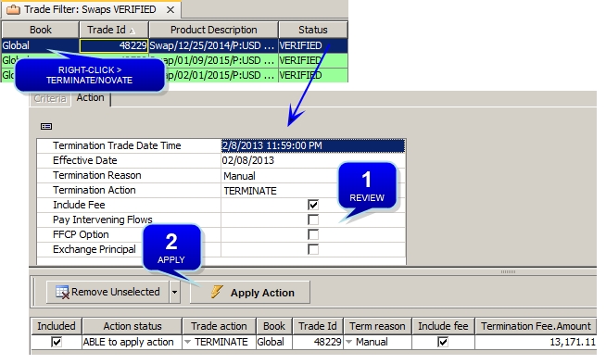Enable the FFCP Option checkbox
606x364 pixels.
[313, 234]
